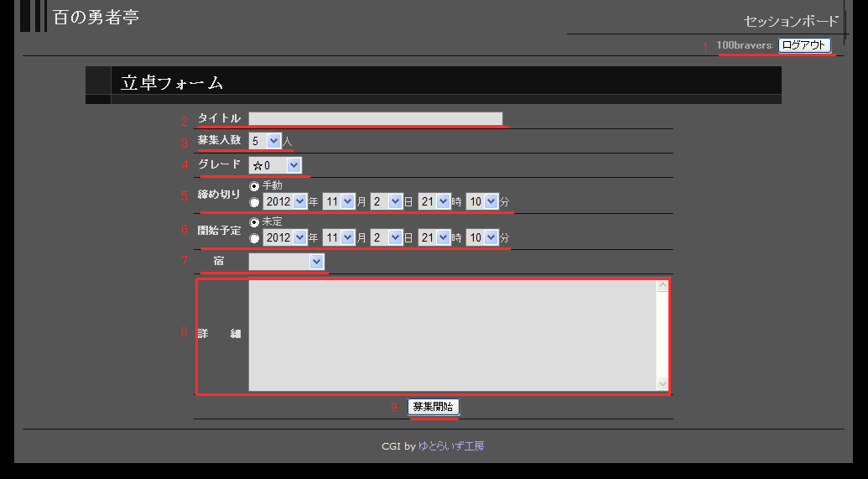Image resolution: width=868 pixels, height=479 pixels.
Task: Expand the グレード star rating dropdown
Action: 275,165
